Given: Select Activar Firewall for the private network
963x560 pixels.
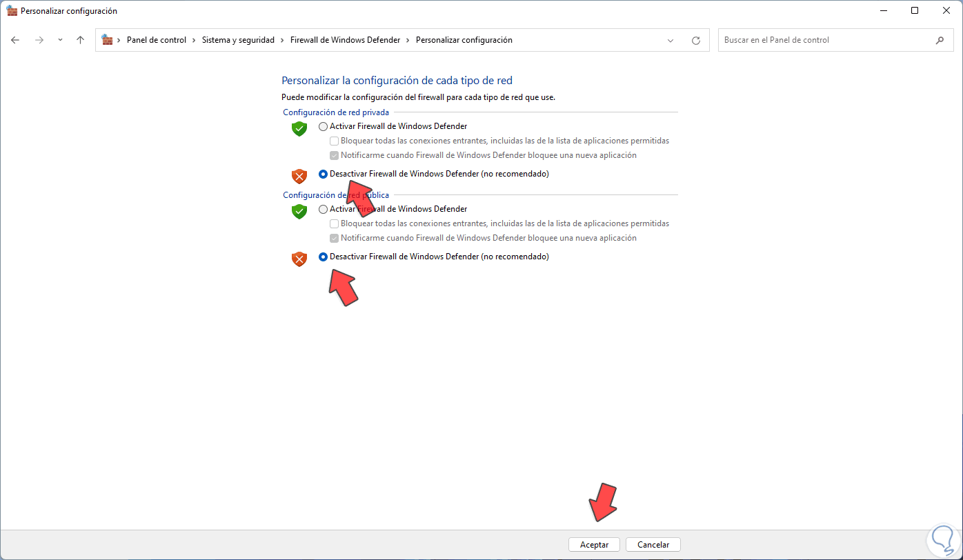Looking at the screenshot, I should [x=323, y=126].
